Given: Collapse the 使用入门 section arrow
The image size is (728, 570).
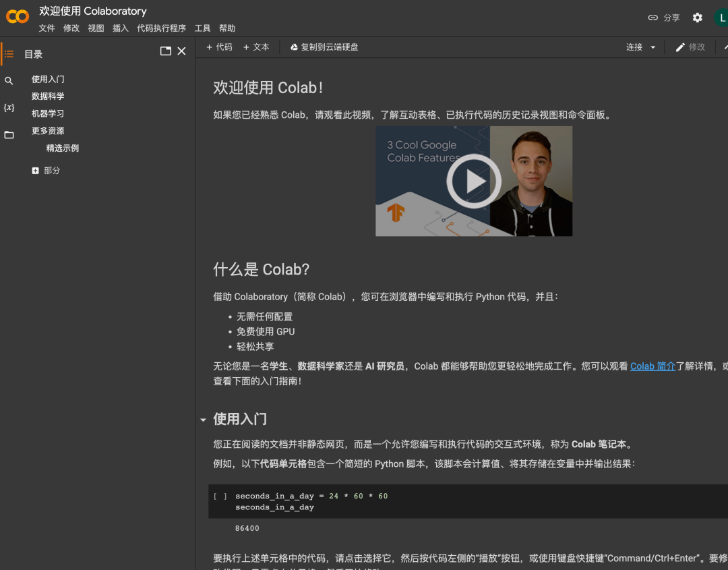Looking at the screenshot, I should [204, 420].
